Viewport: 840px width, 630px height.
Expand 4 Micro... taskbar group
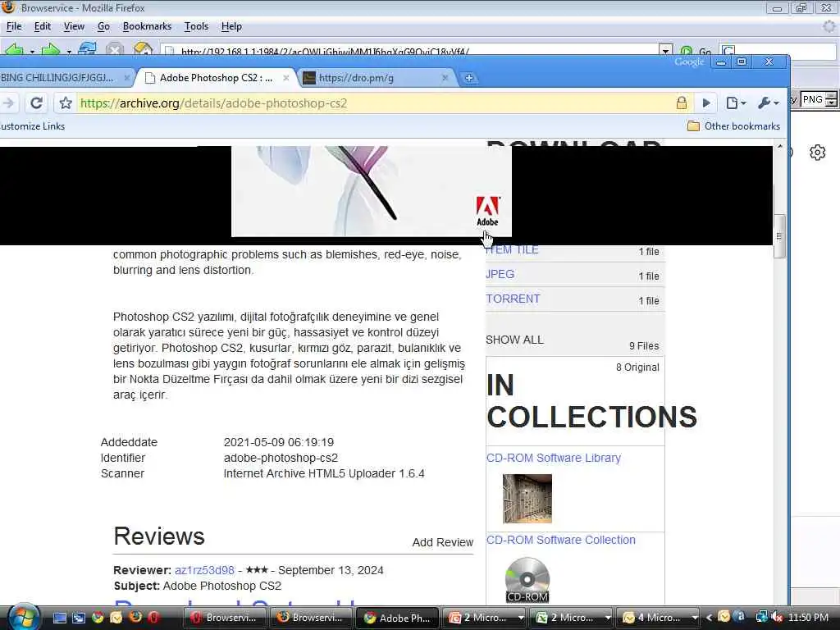659,618
